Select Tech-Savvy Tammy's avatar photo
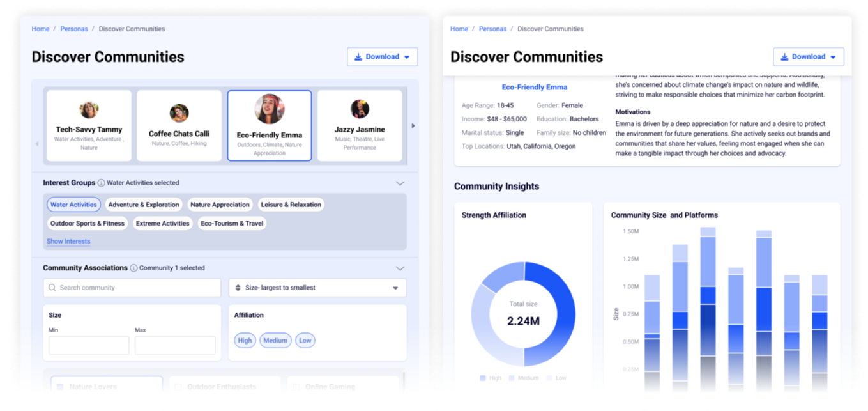Image resolution: width=868 pixels, height=411 pixels. [89, 110]
